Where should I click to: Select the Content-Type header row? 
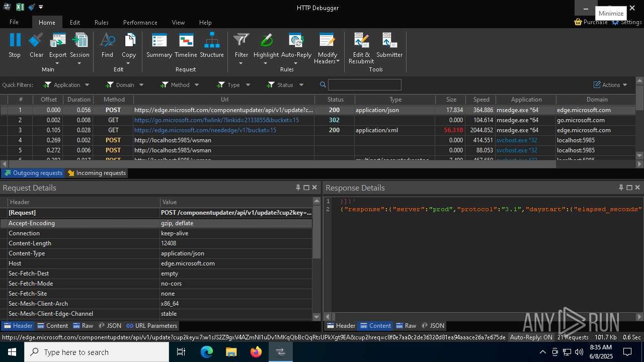click(156, 253)
